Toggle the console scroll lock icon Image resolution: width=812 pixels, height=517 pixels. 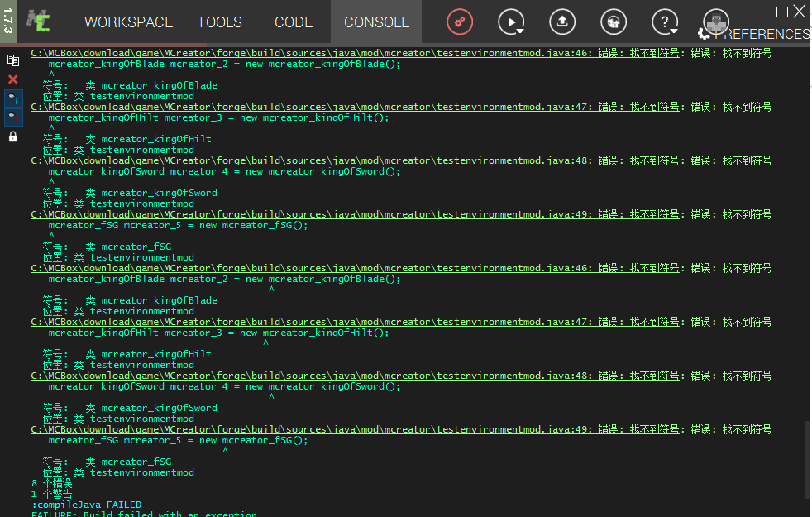click(13, 136)
